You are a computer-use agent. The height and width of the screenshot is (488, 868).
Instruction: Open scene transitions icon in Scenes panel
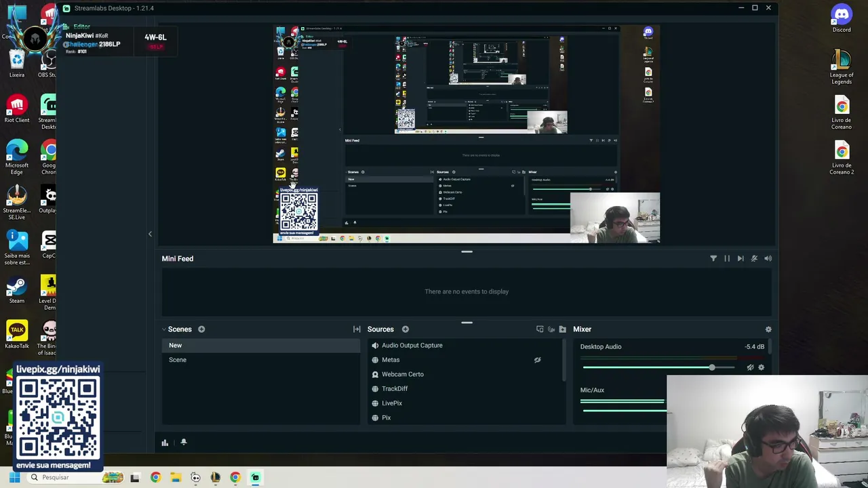[x=357, y=329]
